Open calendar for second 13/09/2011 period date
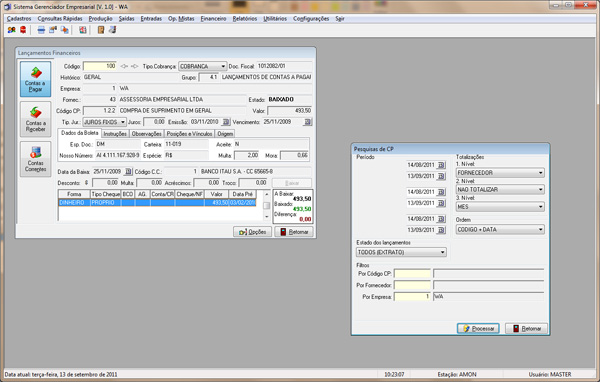 tap(441, 203)
